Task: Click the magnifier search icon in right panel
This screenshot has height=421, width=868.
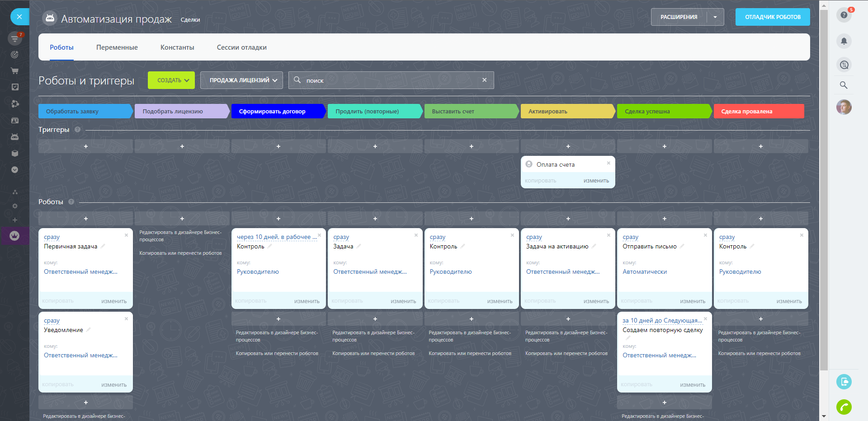Action: 844,85
